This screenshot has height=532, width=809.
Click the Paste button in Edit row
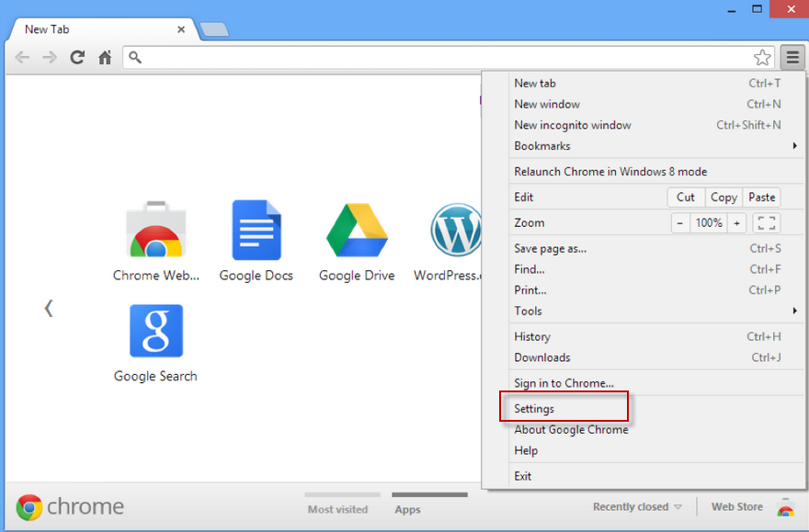(x=761, y=197)
